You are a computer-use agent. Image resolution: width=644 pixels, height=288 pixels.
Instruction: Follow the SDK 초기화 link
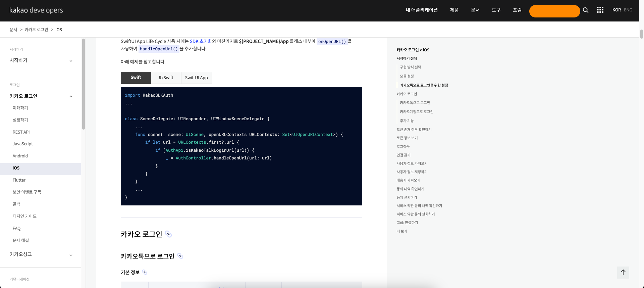click(x=201, y=41)
